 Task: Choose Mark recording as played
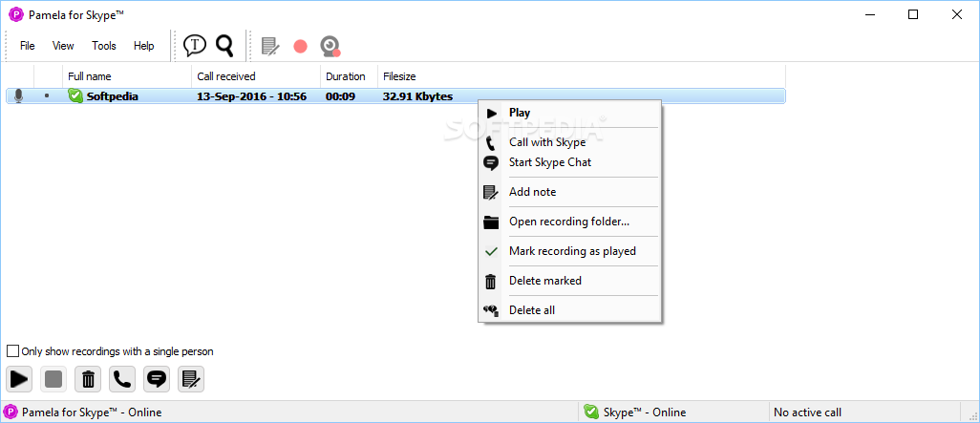pyautogui.click(x=568, y=251)
